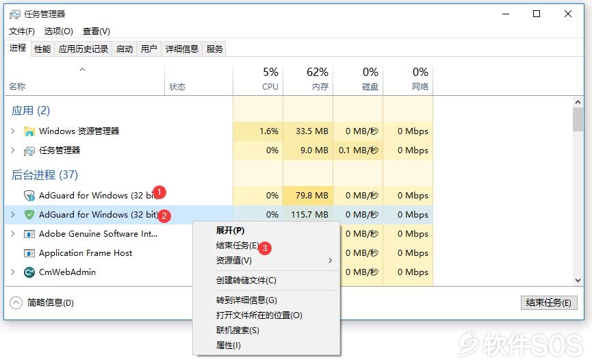
Task: Select the Application Frame Host process
Action: (86, 253)
